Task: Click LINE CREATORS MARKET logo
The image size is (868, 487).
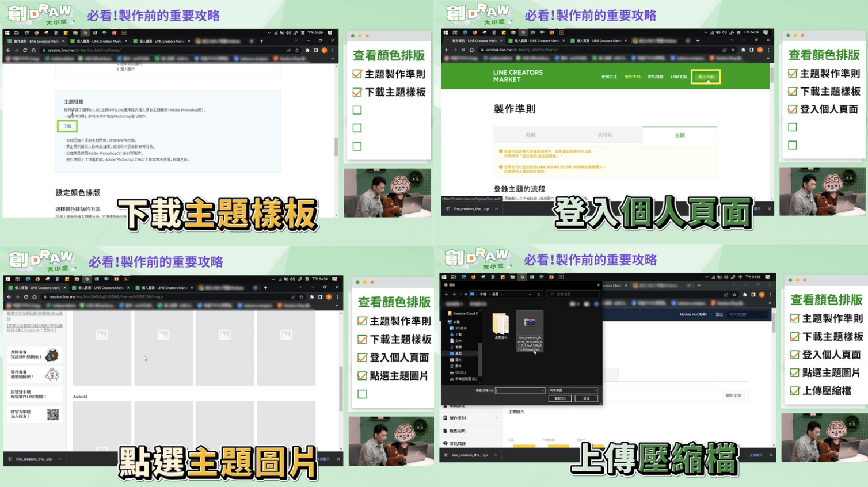Action: [x=517, y=76]
